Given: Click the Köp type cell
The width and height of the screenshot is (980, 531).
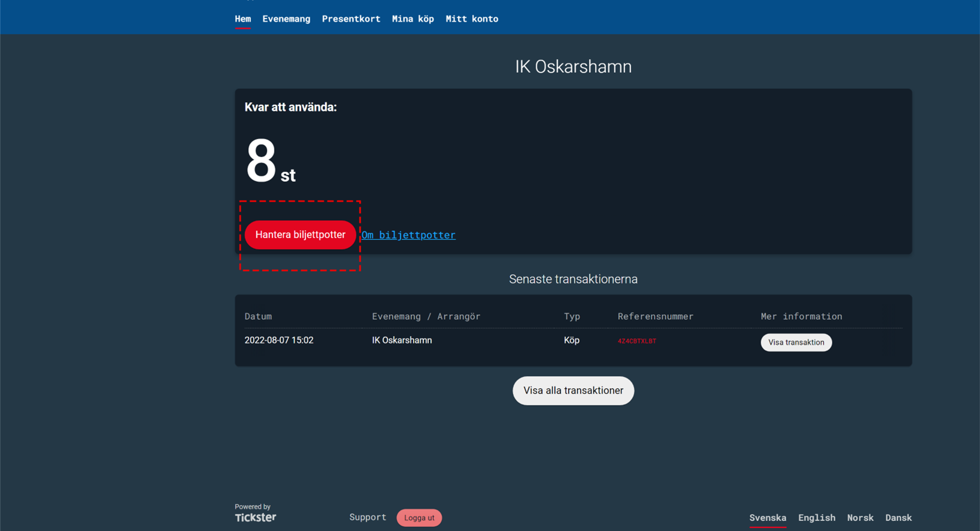Looking at the screenshot, I should pyautogui.click(x=571, y=340).
